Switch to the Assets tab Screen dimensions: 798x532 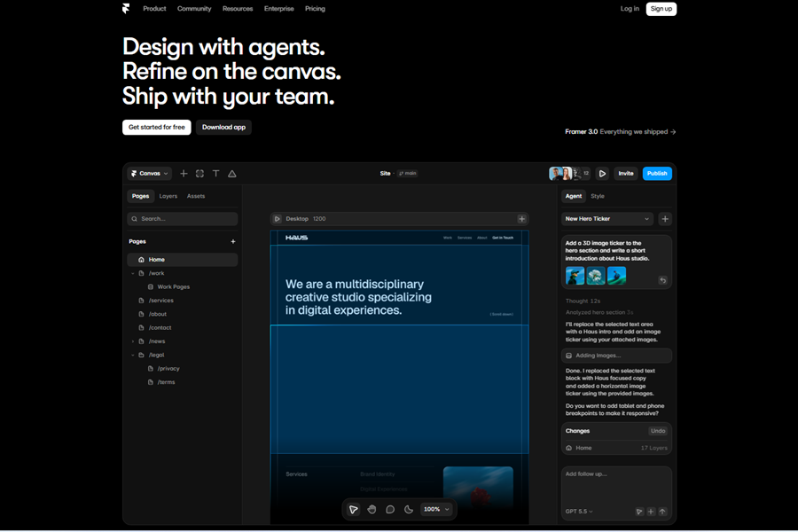(196, 197)
